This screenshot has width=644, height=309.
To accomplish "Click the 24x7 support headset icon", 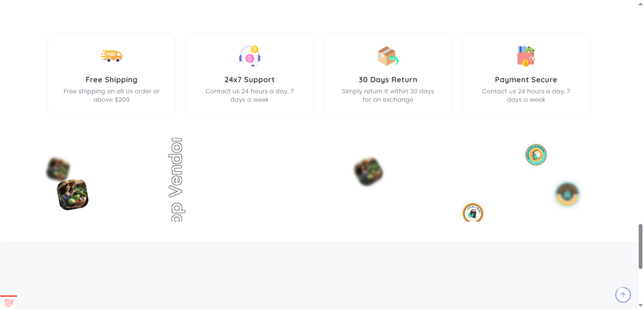I will click(250, 56).
